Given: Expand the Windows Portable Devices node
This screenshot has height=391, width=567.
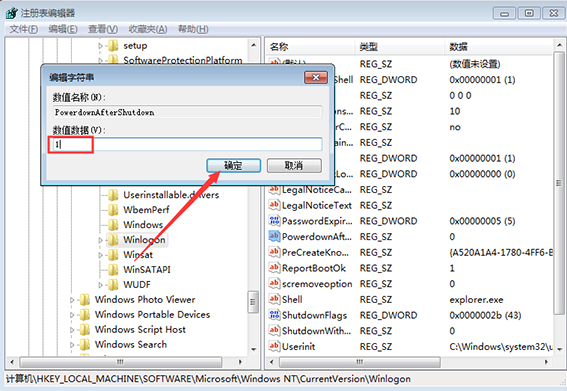Looking at the screenshot, I should [x=72, y=315].
